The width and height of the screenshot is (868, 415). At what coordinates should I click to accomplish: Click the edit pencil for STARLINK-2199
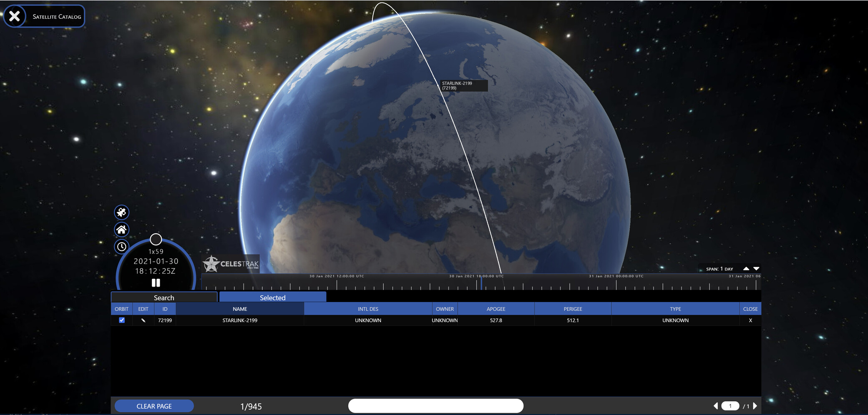[x=143, y=320]
